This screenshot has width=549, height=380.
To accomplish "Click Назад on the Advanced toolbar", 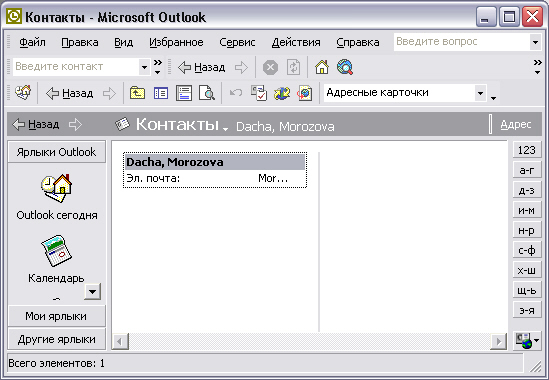I will coord(70,94).
